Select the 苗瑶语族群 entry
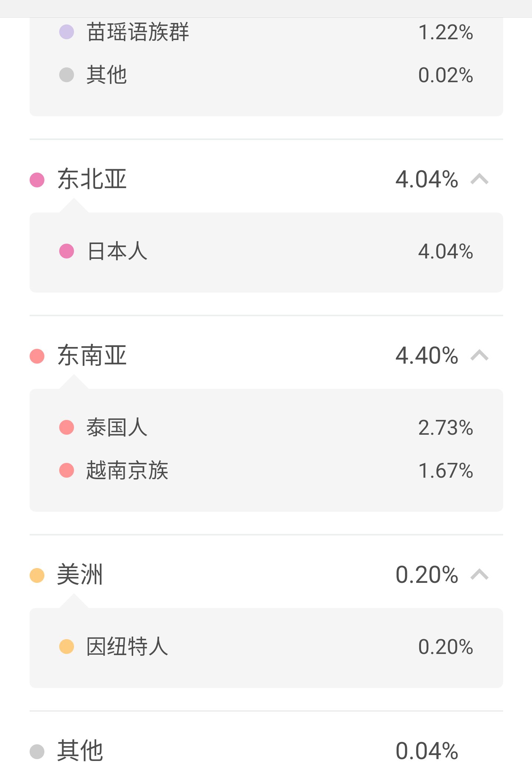The height and width of the screenshot is (768, 532). 266,32
